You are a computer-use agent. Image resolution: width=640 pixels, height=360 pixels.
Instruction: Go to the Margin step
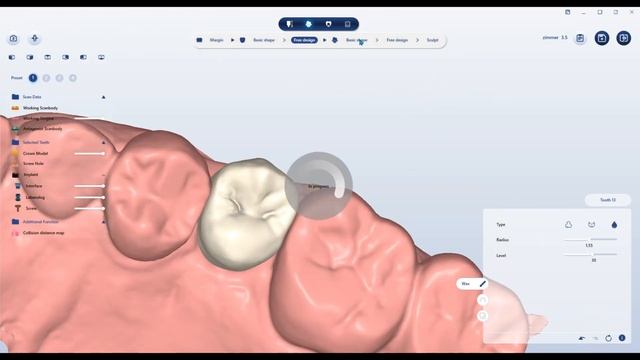216,40
